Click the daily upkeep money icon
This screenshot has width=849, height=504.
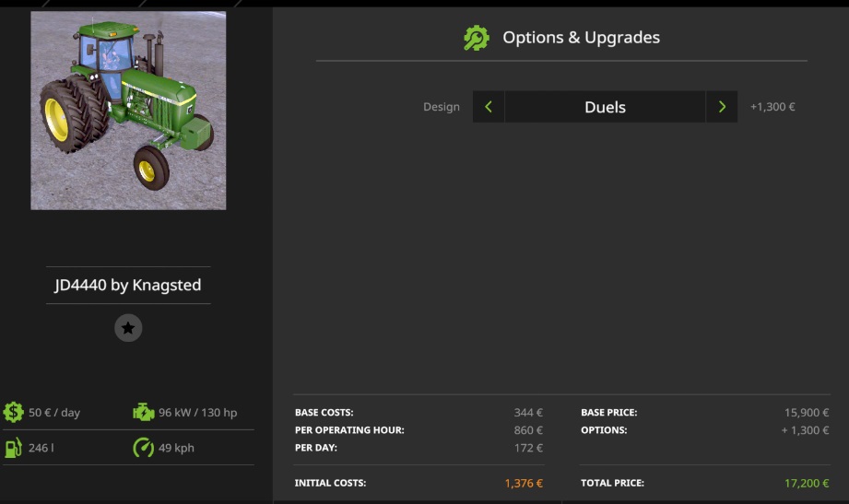click(14, 412)
